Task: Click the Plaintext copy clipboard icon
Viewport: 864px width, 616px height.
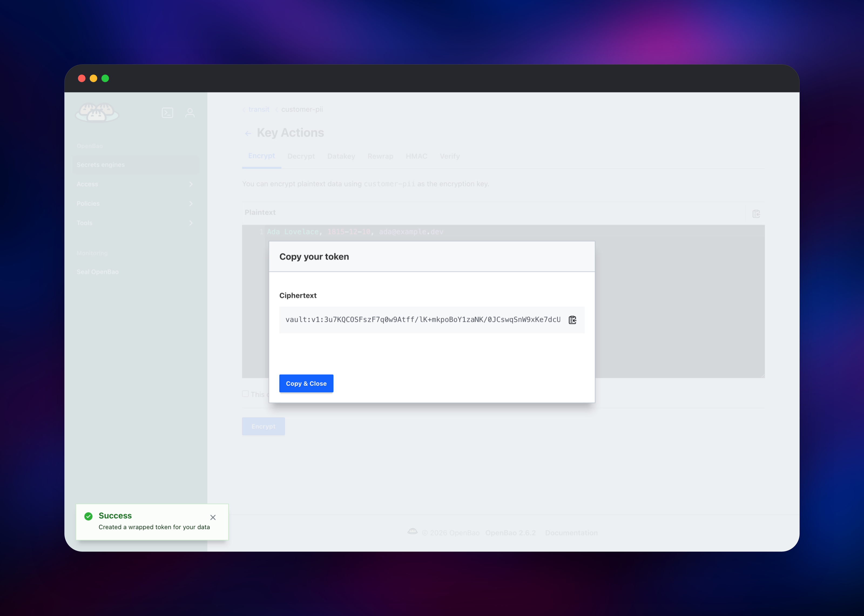Action: point(756,214)
